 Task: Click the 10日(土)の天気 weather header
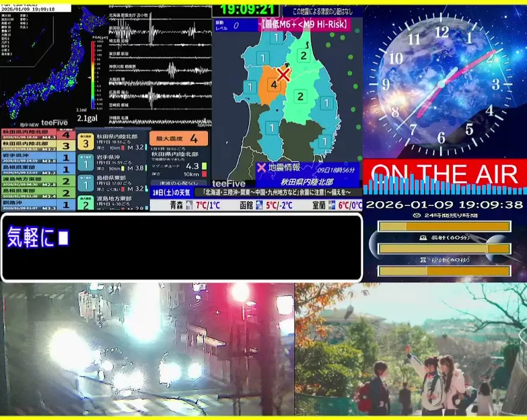point(172,192)
